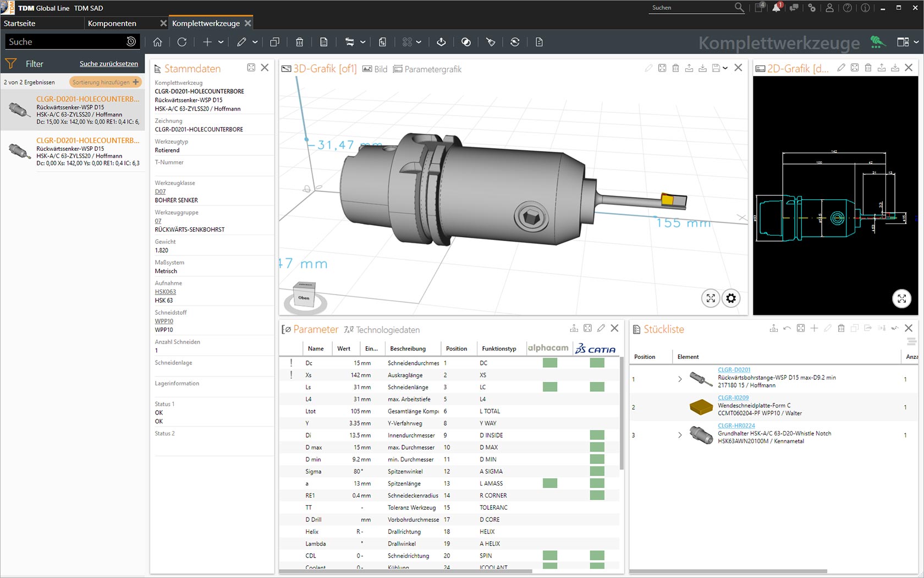924x578 pixels.
Task: Click the search history icon in Suche field
Action: tap(131, 42)
